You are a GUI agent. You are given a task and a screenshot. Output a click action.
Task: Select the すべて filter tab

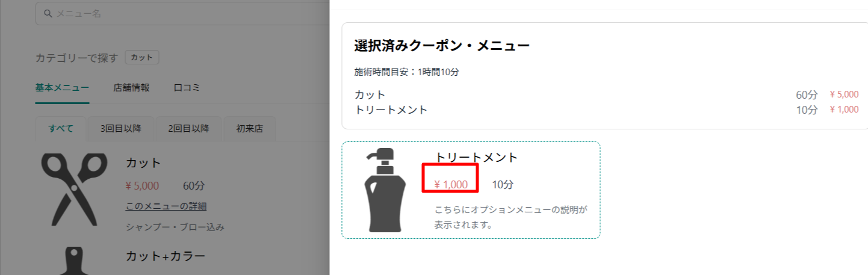point(61,128)
